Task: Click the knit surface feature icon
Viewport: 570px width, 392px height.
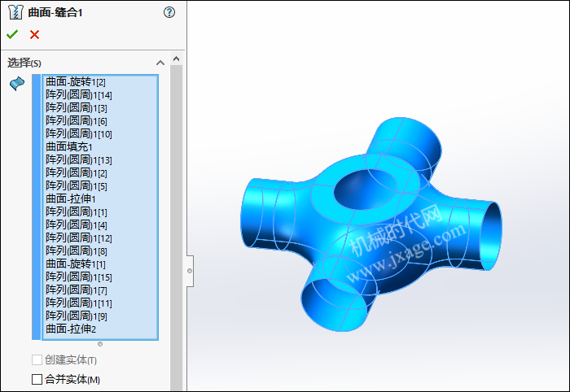Action: coord(15,12)
